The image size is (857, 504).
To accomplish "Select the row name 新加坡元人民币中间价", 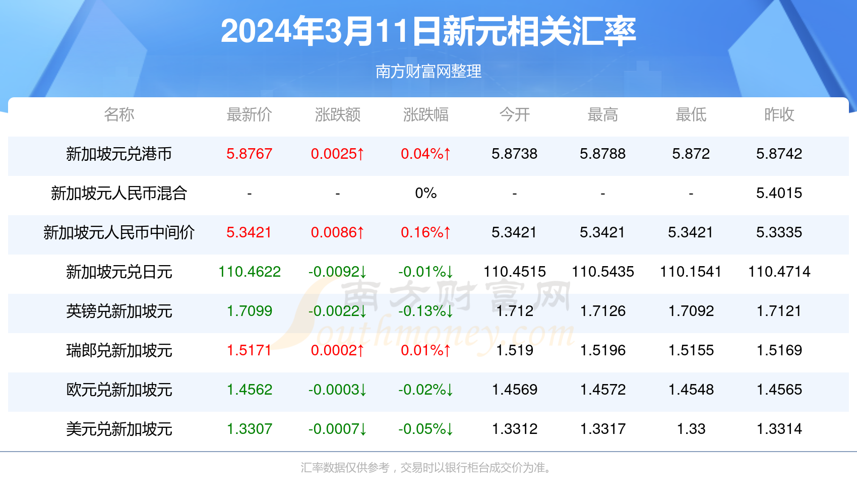I will [119, 232].
